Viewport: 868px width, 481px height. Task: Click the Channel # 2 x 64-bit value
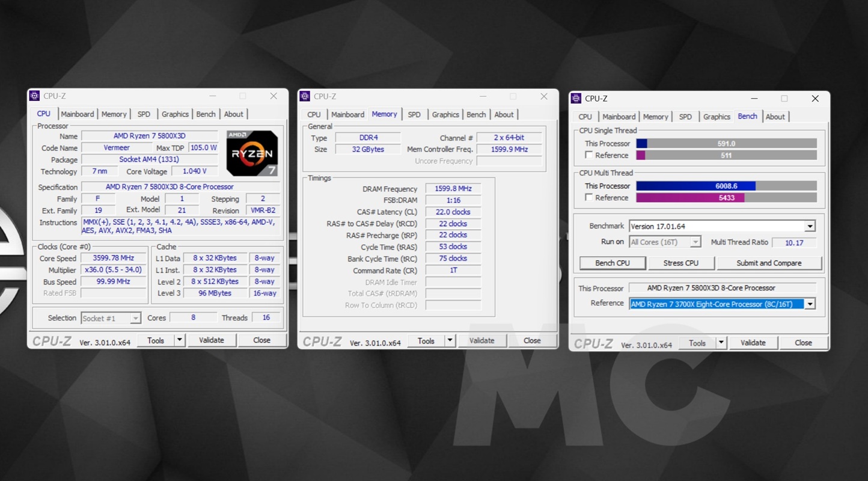click(509, 138)
